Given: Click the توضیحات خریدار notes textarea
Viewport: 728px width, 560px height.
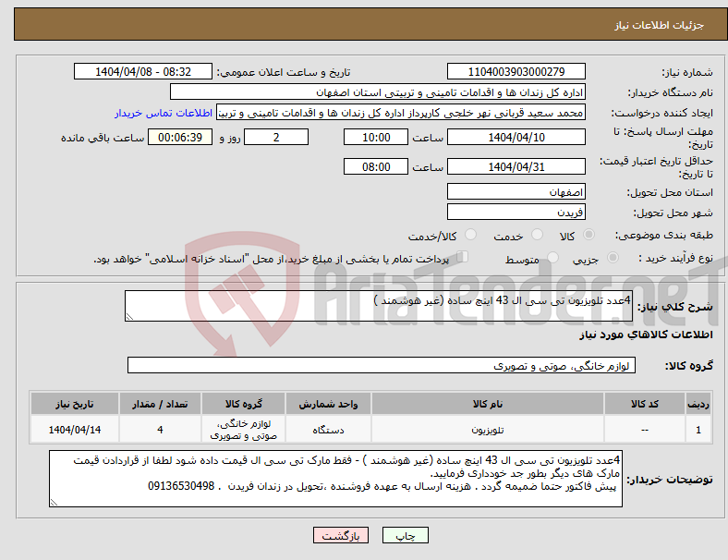Looking at the screenshot, I should [x=335, y=479].
